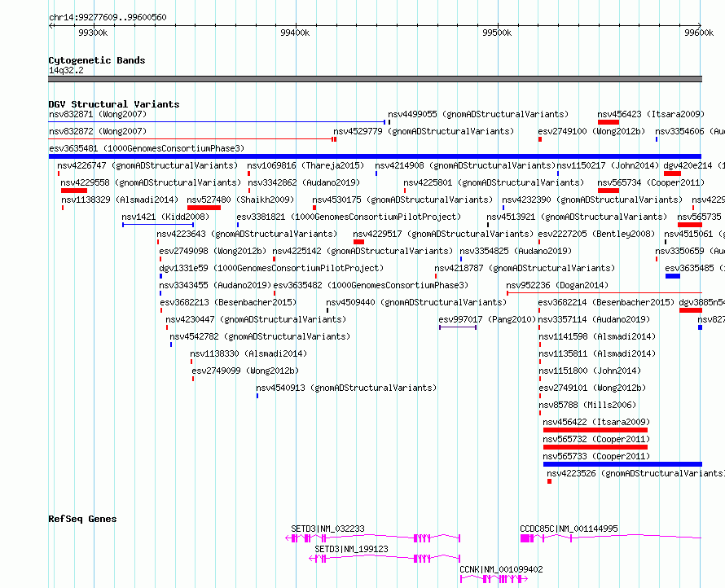Click the CCNK|NM_001099402 gene model
This screenshot has width=725, height=588.
494,579
